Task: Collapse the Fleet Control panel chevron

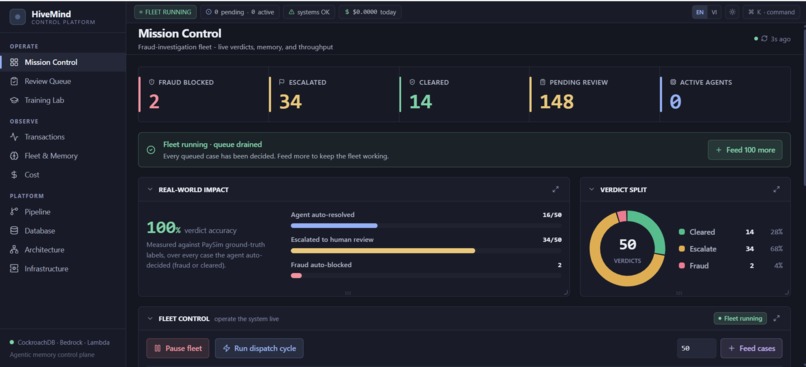Action: [x=150, y=318]
